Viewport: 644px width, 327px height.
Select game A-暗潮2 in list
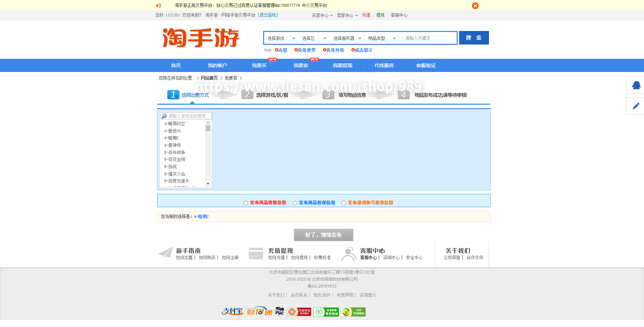click(x=171, y=138)
